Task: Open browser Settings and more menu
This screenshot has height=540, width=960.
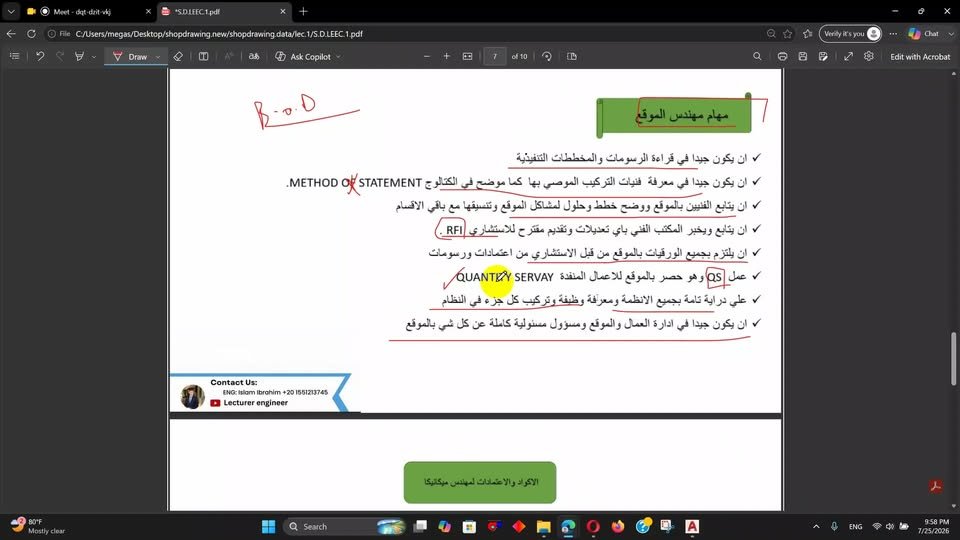Action: [893, 34]
